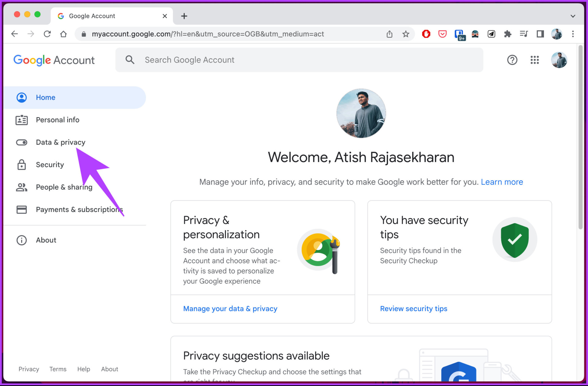Open Personal info section
Image resolution: width=588 pixels, height=386 pixels.
(75, 120)
